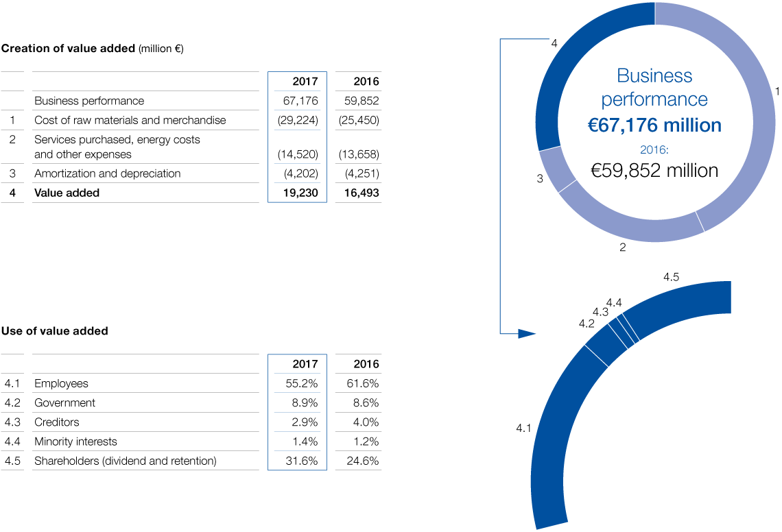The height and width of the screenshot is (532, 782).
Task: Select 'Cost of raw materials and merchandise'
Action: coord(130,120)
